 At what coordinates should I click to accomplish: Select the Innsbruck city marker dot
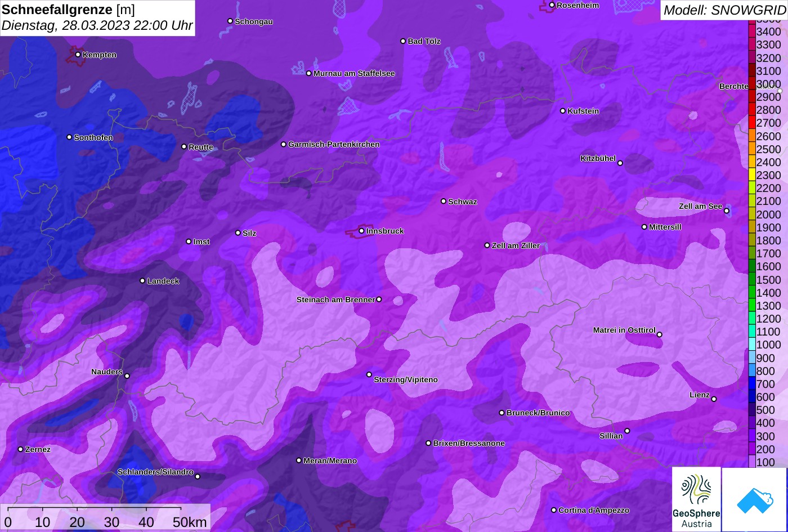click(x=361, y=231)
